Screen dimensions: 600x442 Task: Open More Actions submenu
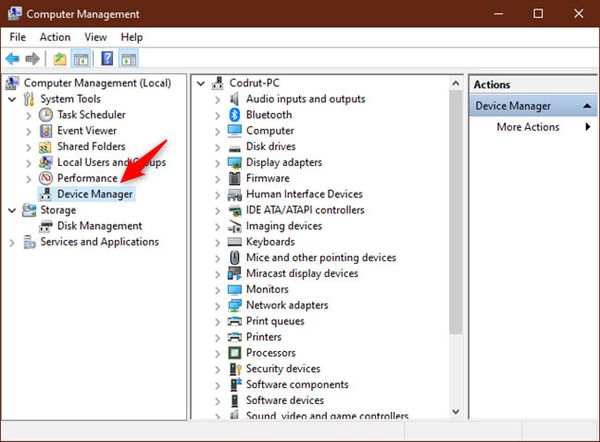pos(530,127)
